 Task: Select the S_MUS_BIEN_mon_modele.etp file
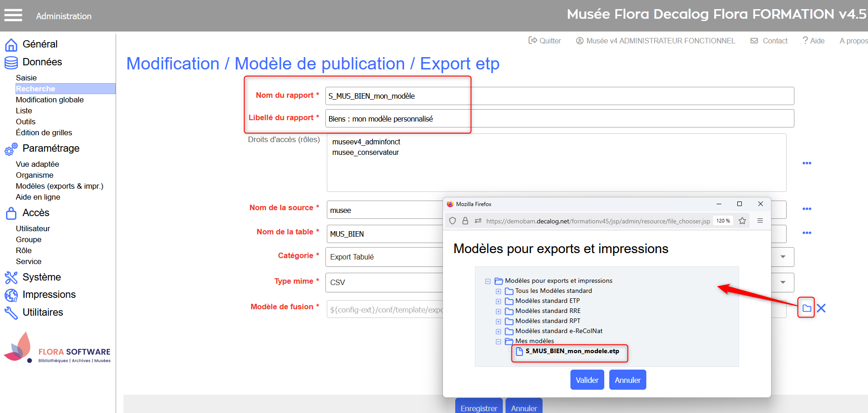[x=572, y=351]
